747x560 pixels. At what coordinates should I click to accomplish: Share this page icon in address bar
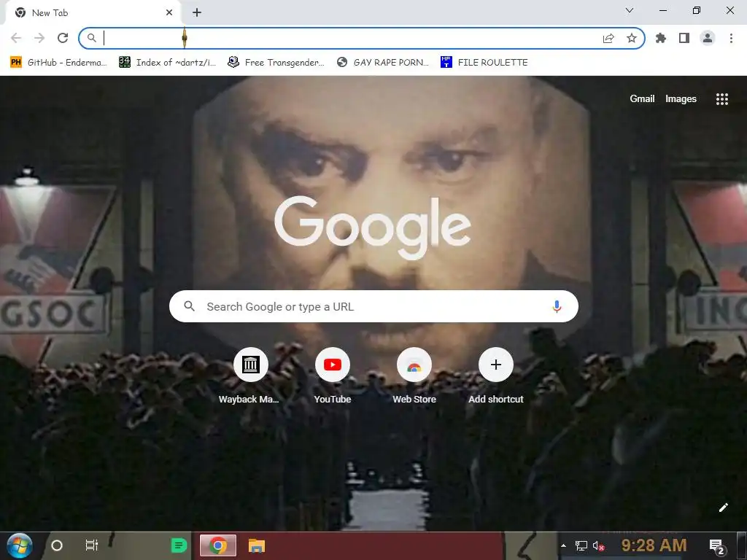tap(608, 38)
